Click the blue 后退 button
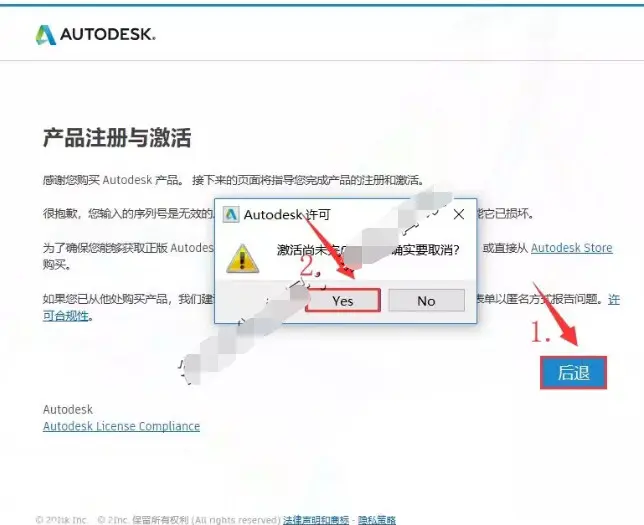644x525 pixels. (x=573, y=373)
